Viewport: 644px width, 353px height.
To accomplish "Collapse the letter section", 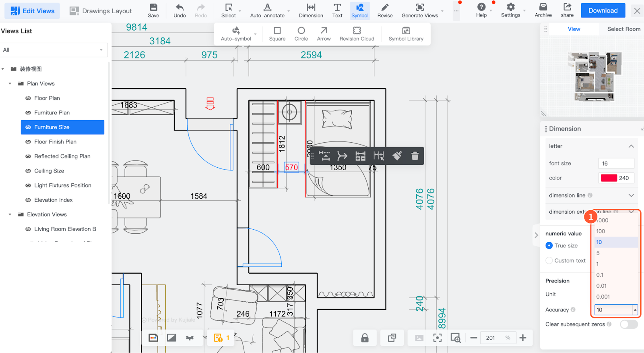I will pyautogui.click(x=631, y=146).
